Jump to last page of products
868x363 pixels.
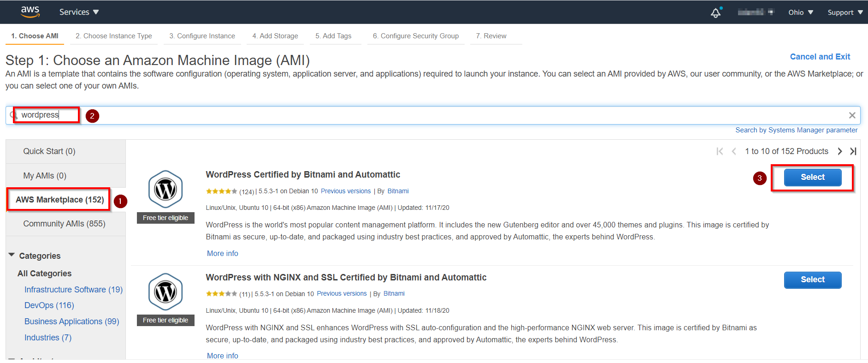pyautogui.click(x=853, y=151)
